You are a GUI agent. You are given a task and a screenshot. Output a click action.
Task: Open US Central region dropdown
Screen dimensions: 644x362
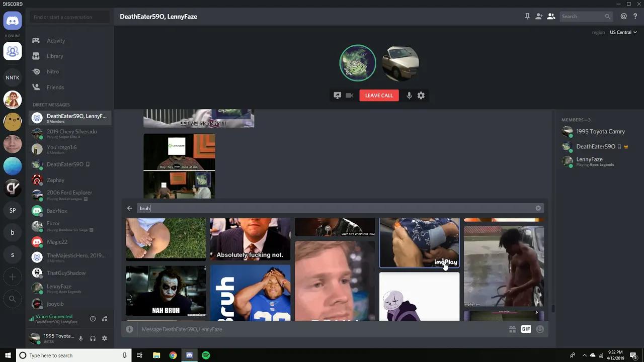tap(623, 32)
